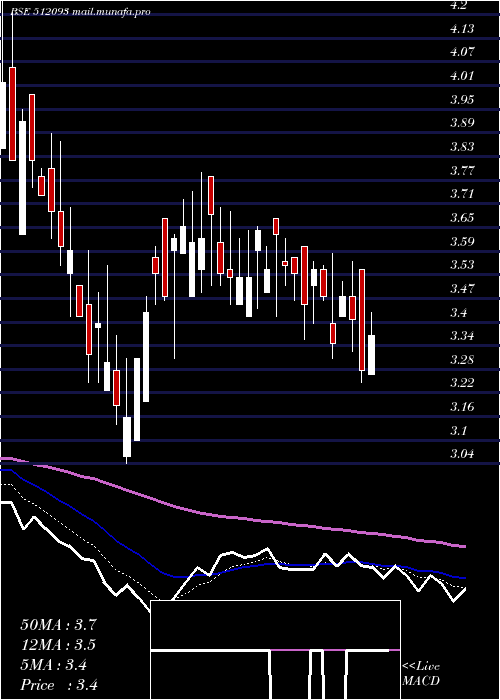Click the 3.28 price axis label
This screenshot has height=700, width=500.
point(462,360)
